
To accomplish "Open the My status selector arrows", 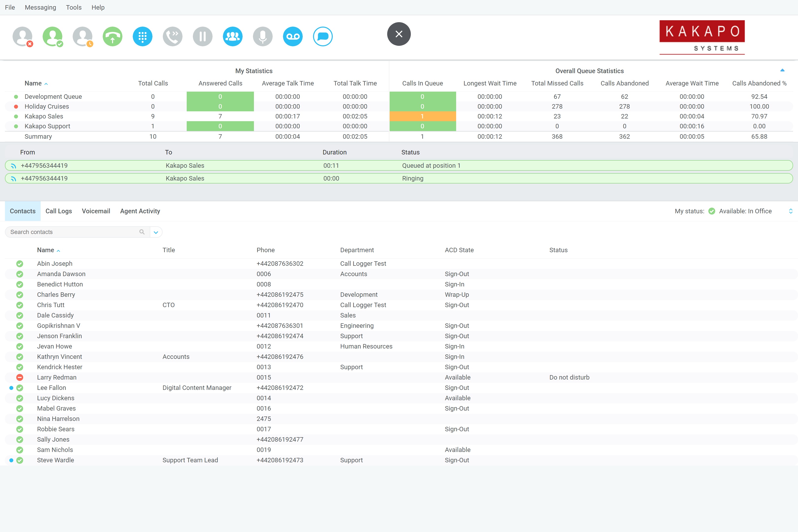I will tap(791, 211).
